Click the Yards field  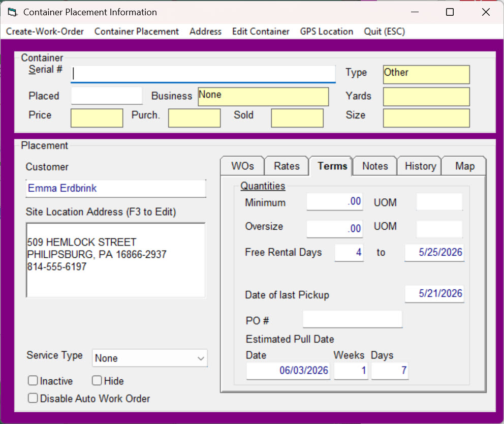pyautogui.click(x=426, y=97)
